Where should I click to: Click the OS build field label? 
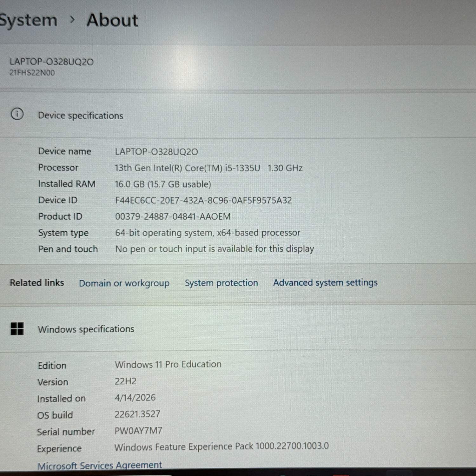pos(55,415)
